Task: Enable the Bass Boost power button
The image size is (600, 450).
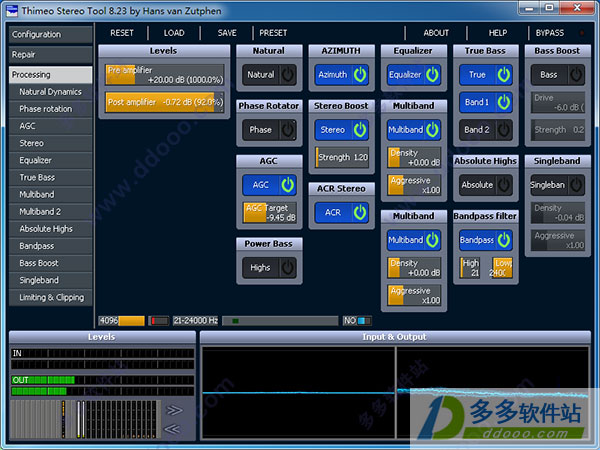Action: point(558,75)
